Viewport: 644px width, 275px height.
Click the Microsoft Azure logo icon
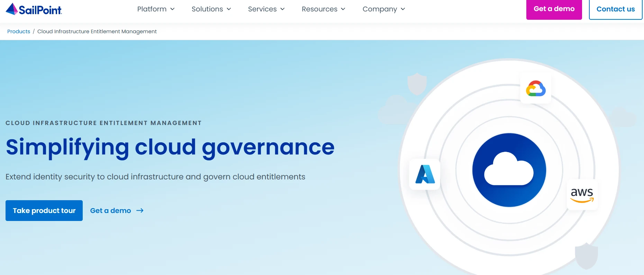(x=425, y=174)
